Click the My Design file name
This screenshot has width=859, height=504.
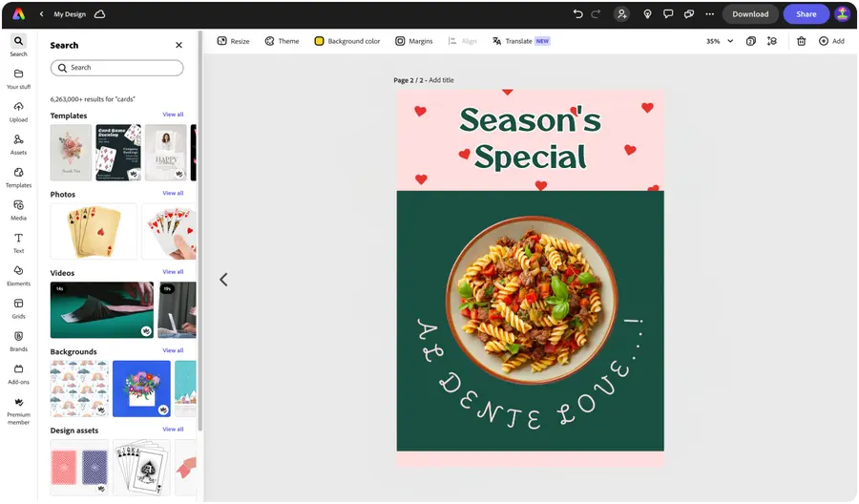[70, 14]
